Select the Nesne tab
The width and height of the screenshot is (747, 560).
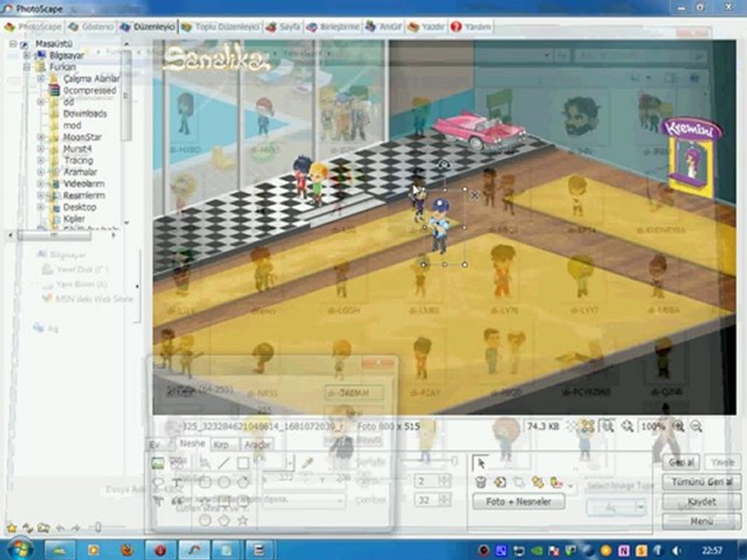(192, 443)
